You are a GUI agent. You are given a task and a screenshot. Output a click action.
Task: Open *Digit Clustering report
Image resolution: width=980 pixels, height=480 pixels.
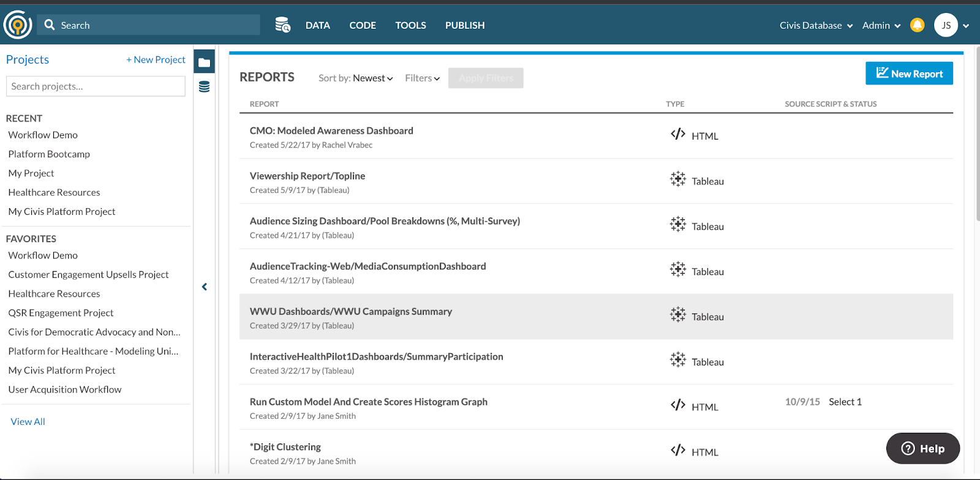[285, 448]
